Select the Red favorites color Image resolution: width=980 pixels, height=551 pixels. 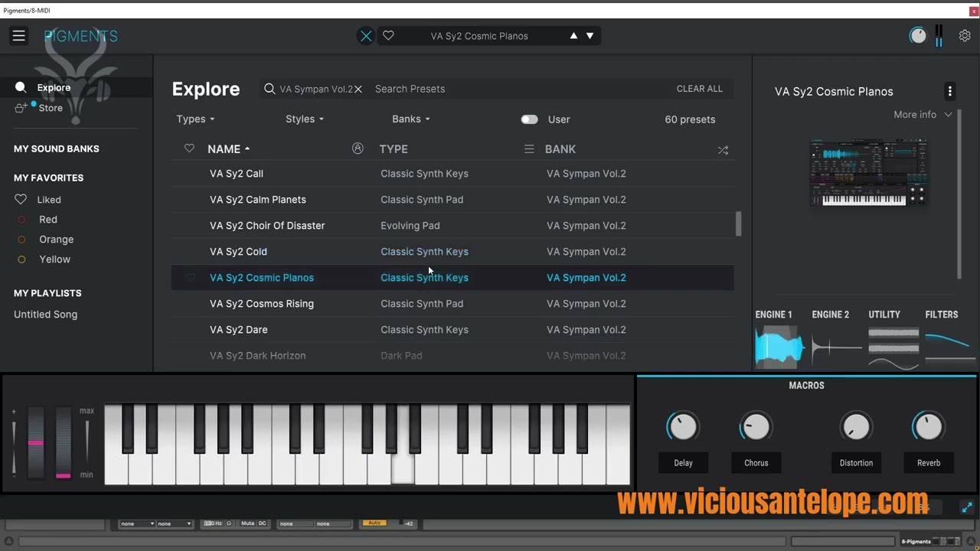pos(48,220)
